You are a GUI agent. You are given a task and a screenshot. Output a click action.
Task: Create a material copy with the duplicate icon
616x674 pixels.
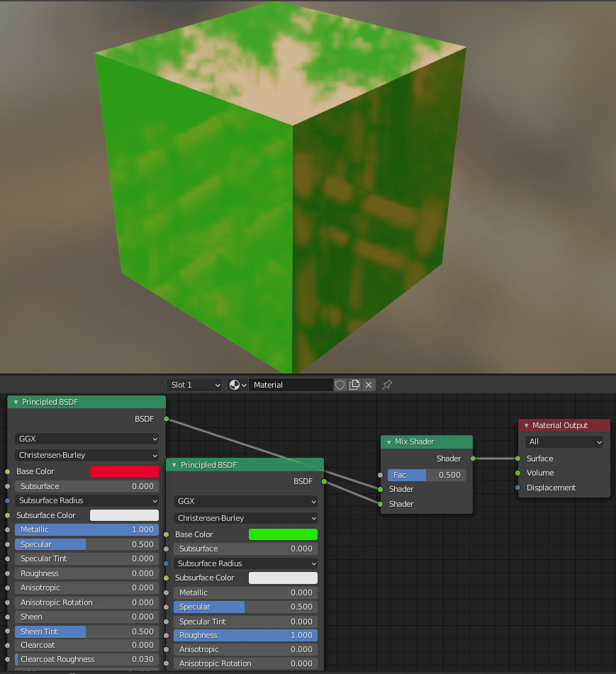pyautogui.click(x=355, y=384)
